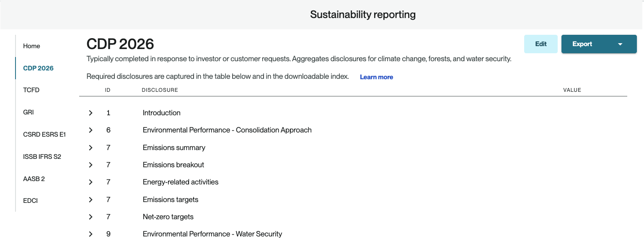Image resolution: width=644 pixels, height=249 pixels.
Task: Go to Home in the sidebar
Action: click(31, 46)
